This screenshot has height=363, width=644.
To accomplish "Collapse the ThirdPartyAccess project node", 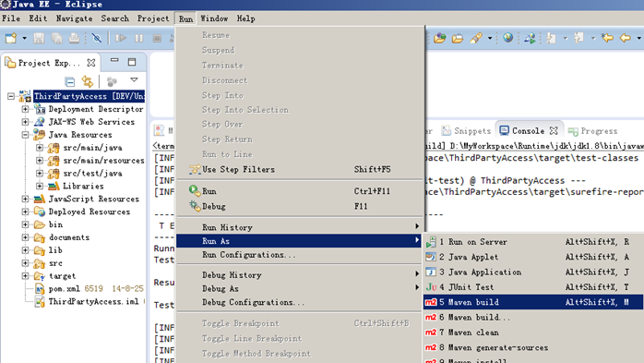I will click(11, 97).
